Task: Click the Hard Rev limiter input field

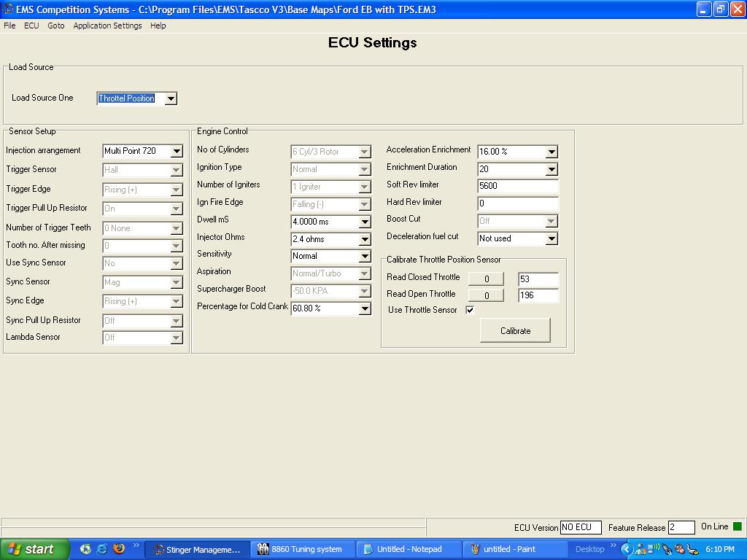Action: (x=517, y=203)
